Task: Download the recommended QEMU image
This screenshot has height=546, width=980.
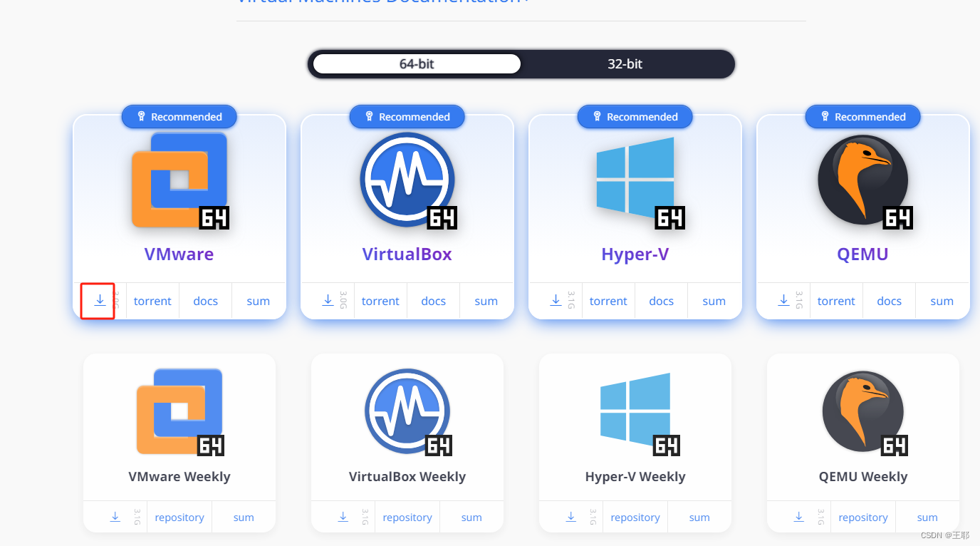Action: 784,300
